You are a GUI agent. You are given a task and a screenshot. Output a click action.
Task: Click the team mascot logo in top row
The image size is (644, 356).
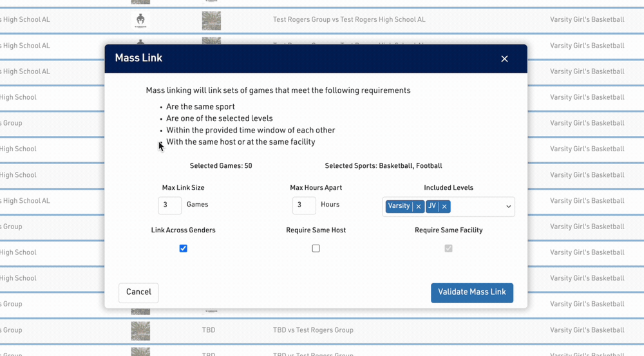coord(140,21)
